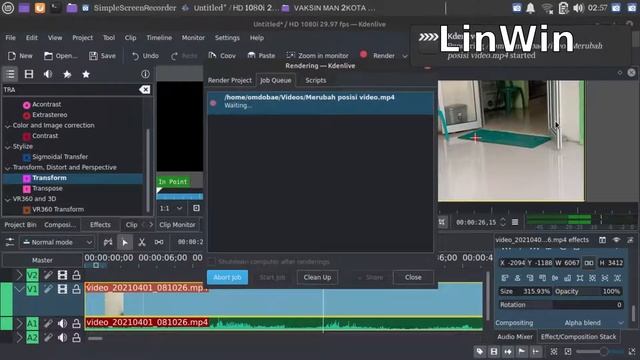The image size is (640, 360).
Task: Mute the A1 track
Action: pyautogui.click(x=62, y=323)
